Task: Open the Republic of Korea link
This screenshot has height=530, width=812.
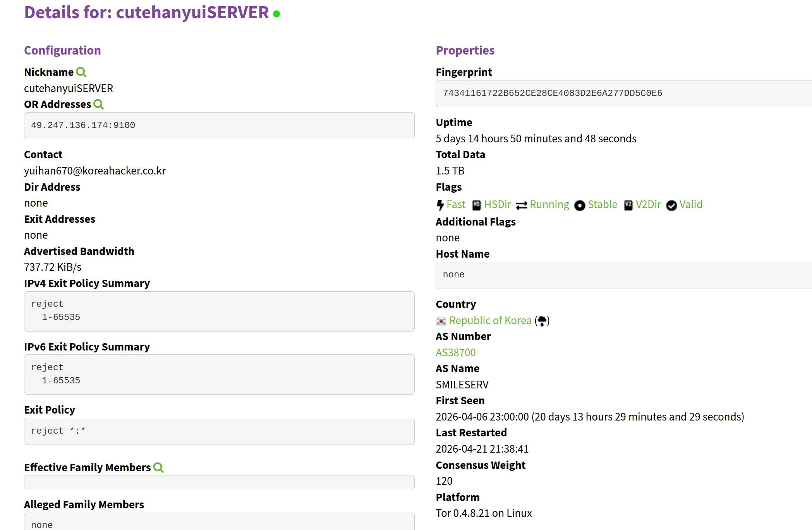Action: pos(490,321)
